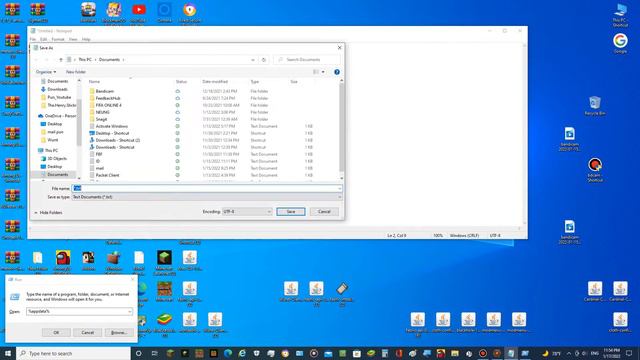Click OK in the Run dialog

tap(56, 332)
